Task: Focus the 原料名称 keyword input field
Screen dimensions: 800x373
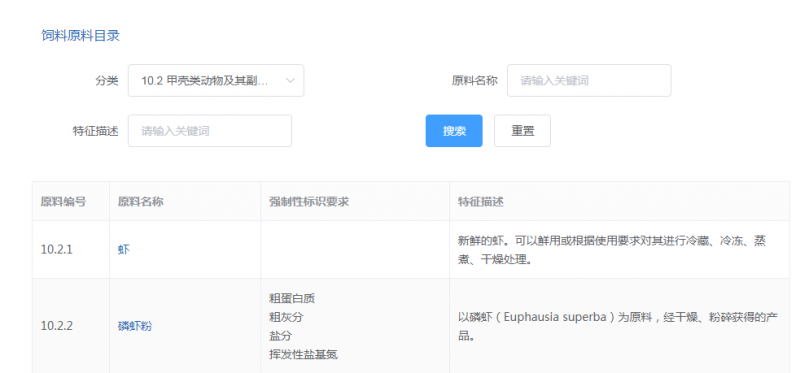Action: [589, 81]
